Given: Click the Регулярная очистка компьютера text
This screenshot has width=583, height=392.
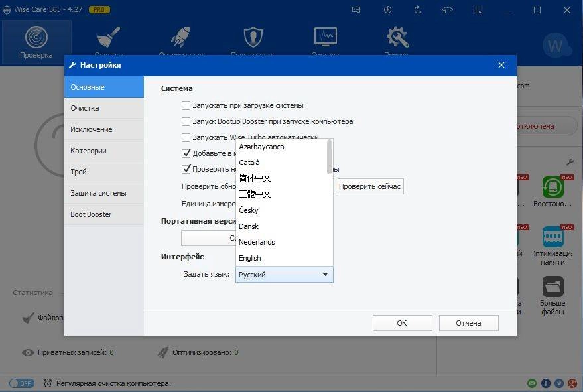Looking at the screenshot, I should pos(114,383).
